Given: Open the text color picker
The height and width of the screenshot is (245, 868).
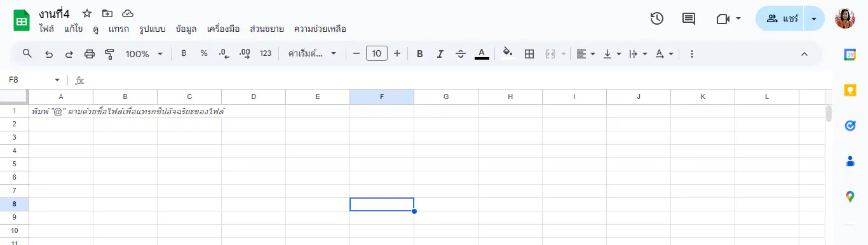Looking at the screenshot, I should click(482, 54).
